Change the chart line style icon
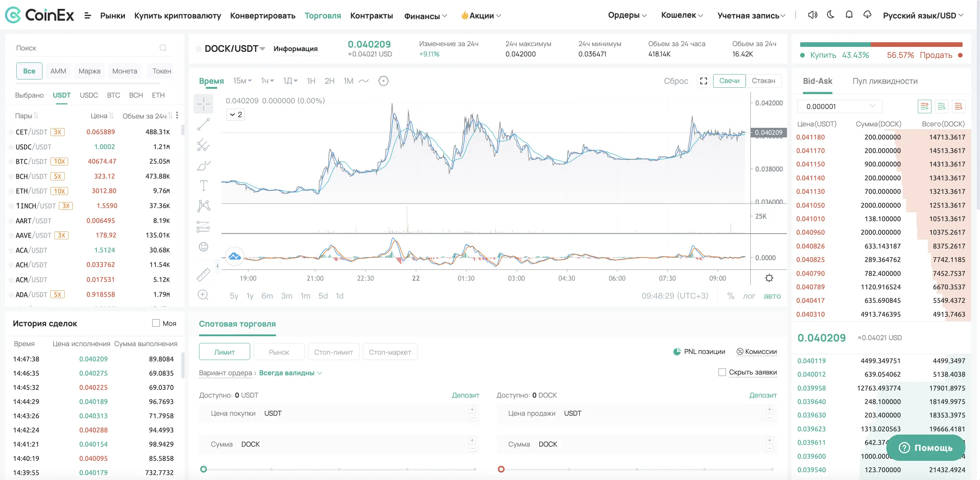The width and height of the screenshot is (980, 480). (364, 81)
